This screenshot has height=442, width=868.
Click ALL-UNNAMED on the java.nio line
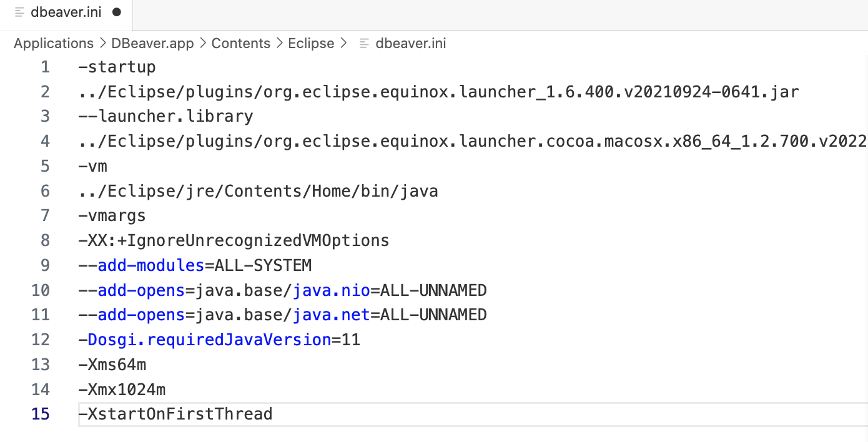pos(433,290)
